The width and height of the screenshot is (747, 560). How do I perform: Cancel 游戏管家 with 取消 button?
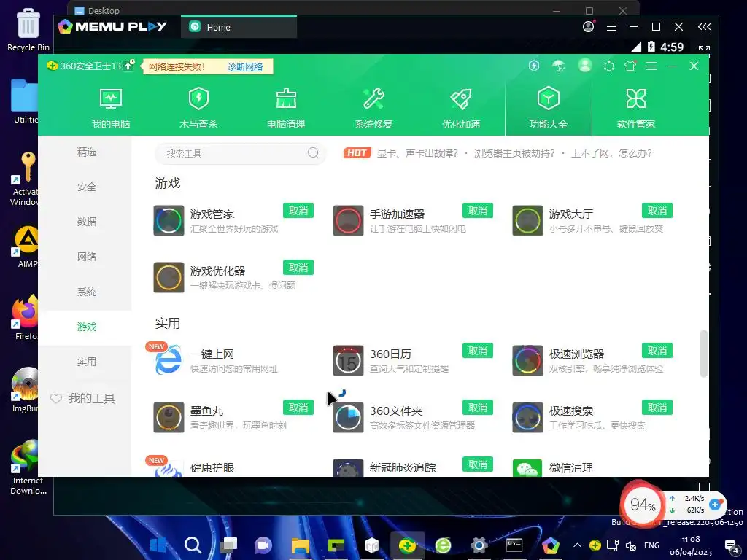(298, 211)
